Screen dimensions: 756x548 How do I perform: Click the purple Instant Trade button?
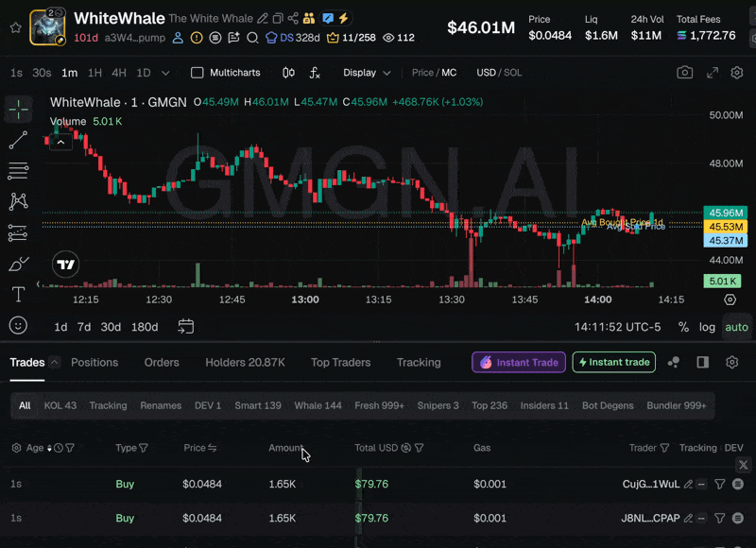pos(519,363)
